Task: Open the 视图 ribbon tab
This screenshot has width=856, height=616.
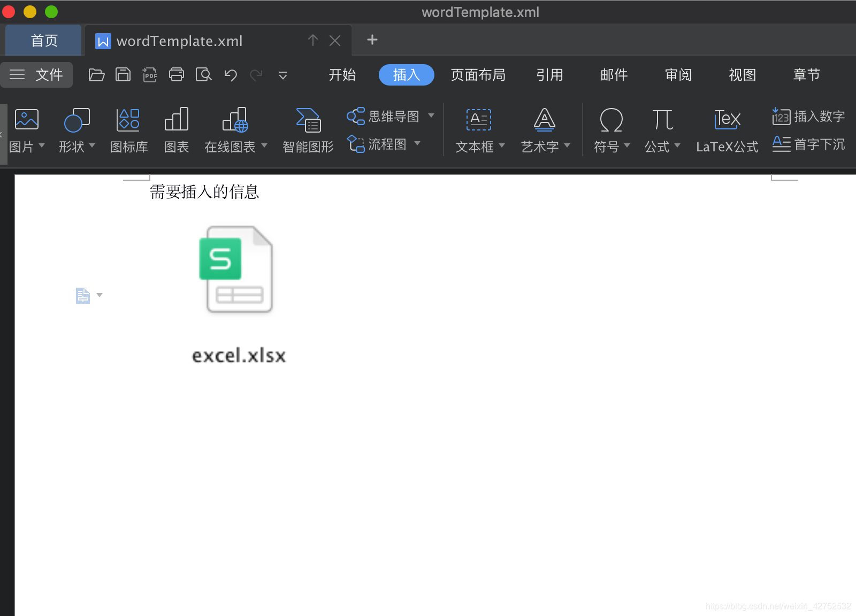Action: pyautogui.click(x=743, y=75)
